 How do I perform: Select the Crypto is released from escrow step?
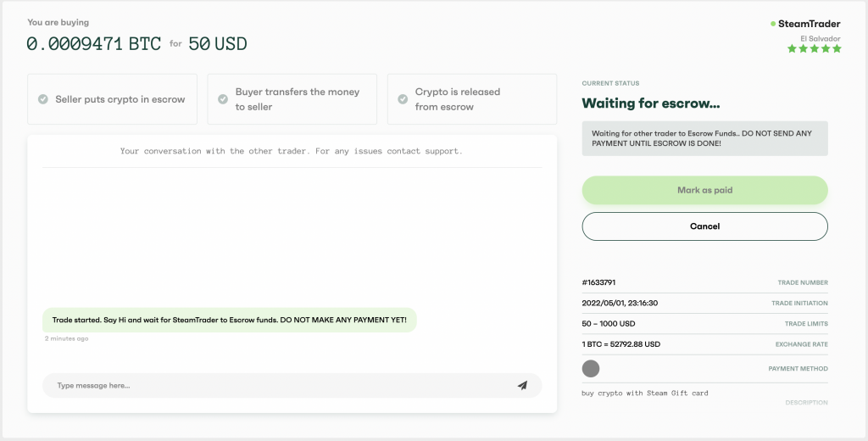pyautogui.click(x=472, y=99)
